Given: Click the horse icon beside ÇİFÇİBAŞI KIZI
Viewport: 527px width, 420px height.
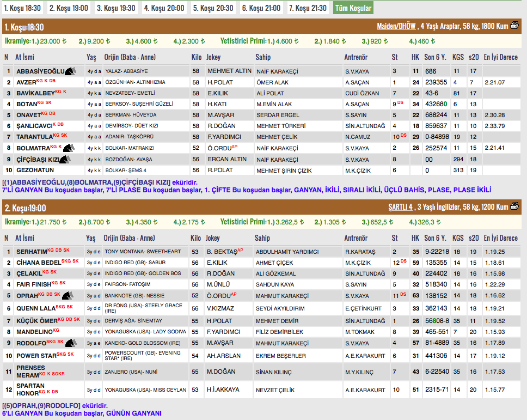Looking at the screenshot, I should click(x=66, y=159).
